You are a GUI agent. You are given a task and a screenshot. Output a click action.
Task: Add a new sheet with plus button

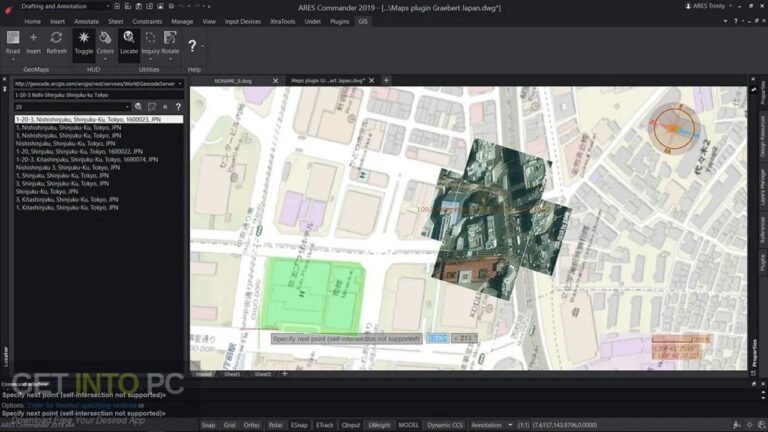pos(285,374)
